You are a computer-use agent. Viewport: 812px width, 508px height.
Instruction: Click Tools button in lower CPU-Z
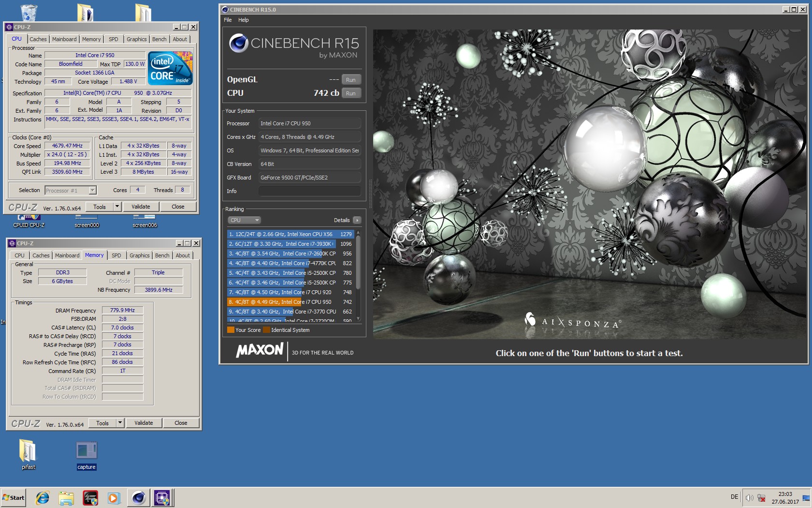[x=102, y=423]
